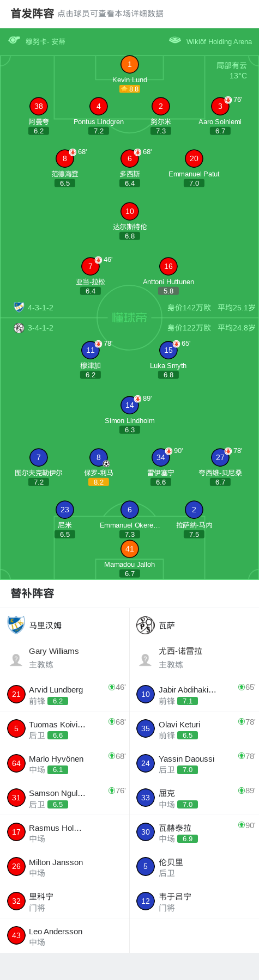The image size is (259, 980).
Task: Select Pontus Lindgren's number 4 jersey icon
Action: 99,106
